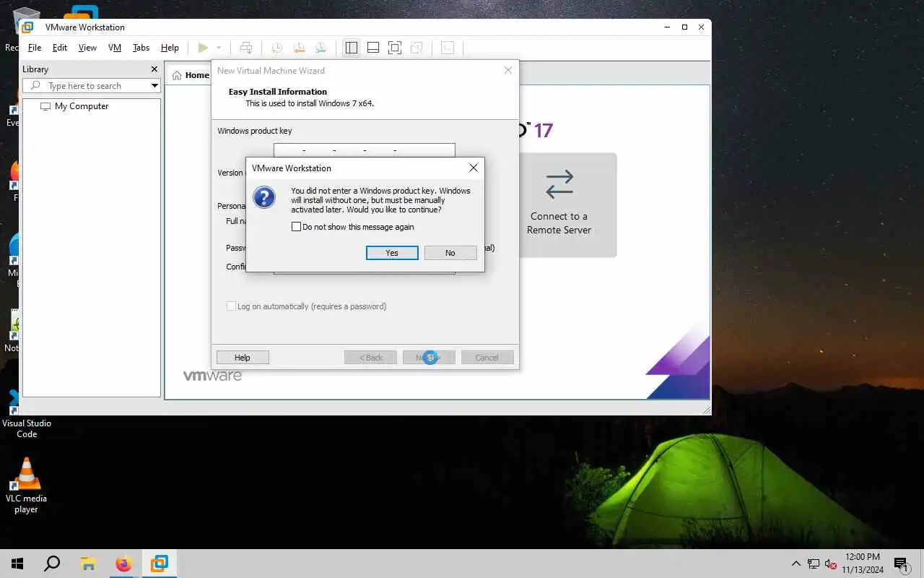Open VLC media player desktop shortcut
Image resolution: width=924 pixels, height=578 pixels.
click(x=26, y=486)
